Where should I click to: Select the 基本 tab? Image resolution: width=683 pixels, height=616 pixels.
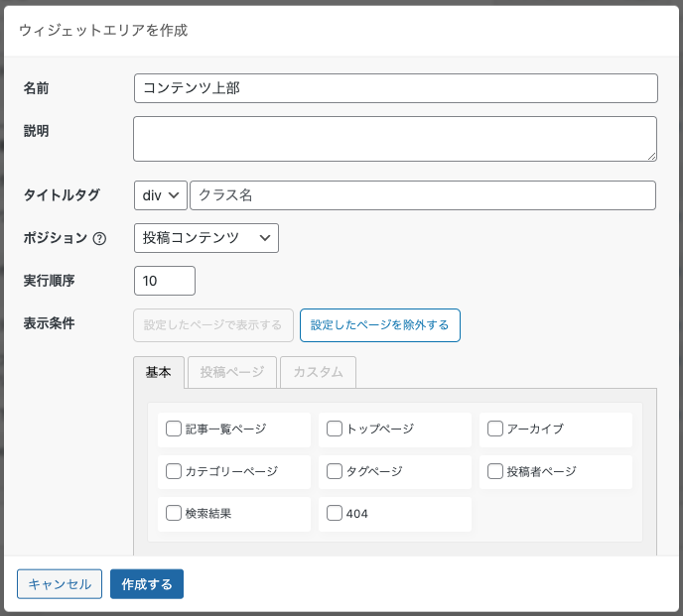pos(159,372)
